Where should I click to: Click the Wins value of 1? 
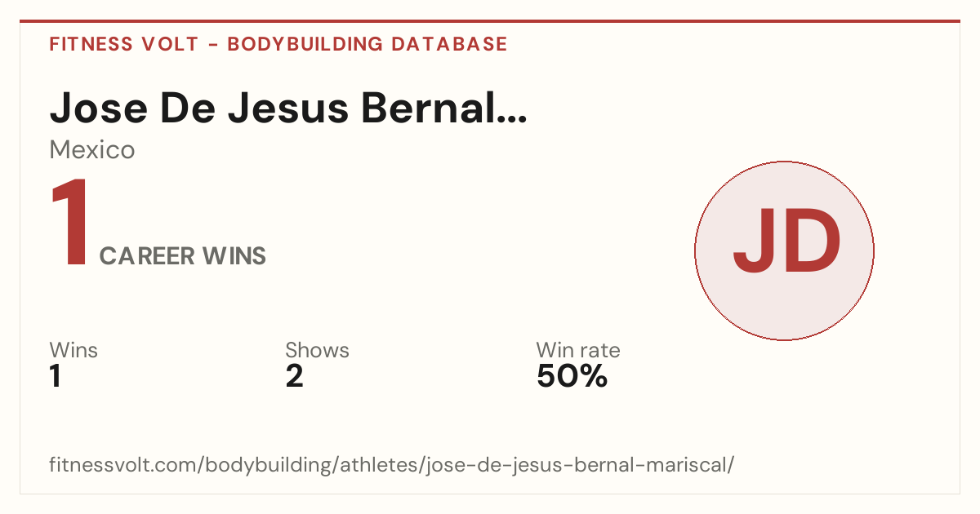tap(56, 377)
